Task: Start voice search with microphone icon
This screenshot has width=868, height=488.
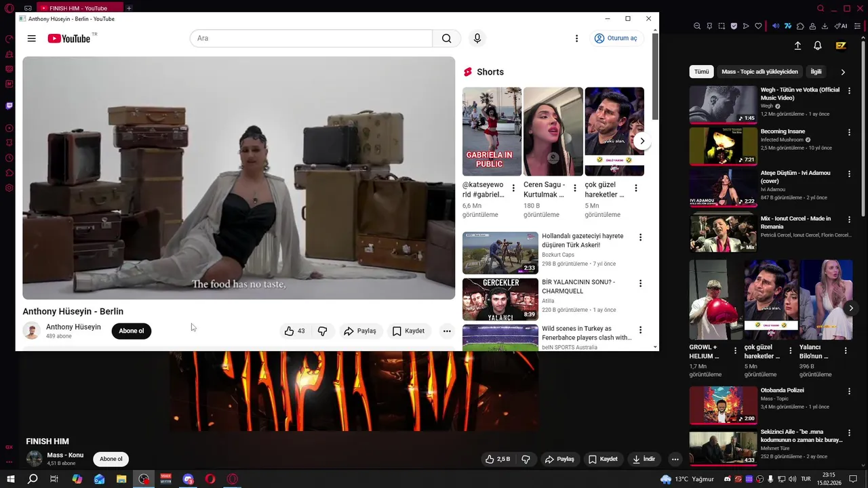Action: [477, 39]
